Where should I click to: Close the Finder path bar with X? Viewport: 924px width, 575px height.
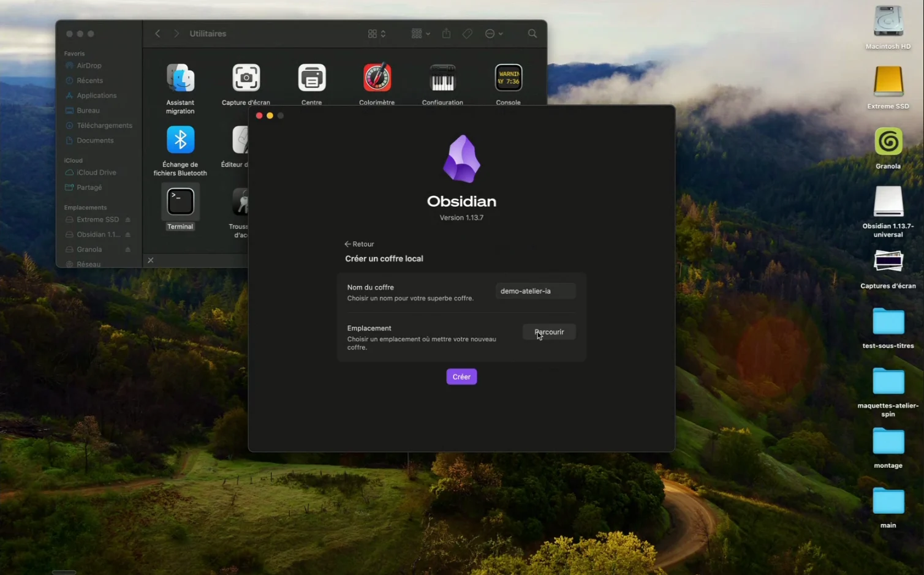click(x=151, y=260)
